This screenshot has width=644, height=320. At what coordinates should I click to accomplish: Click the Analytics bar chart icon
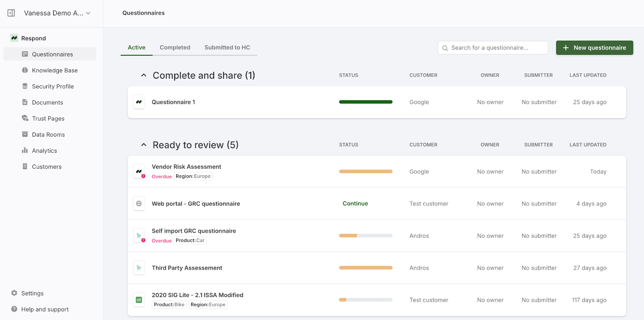(x=25, y=150)
